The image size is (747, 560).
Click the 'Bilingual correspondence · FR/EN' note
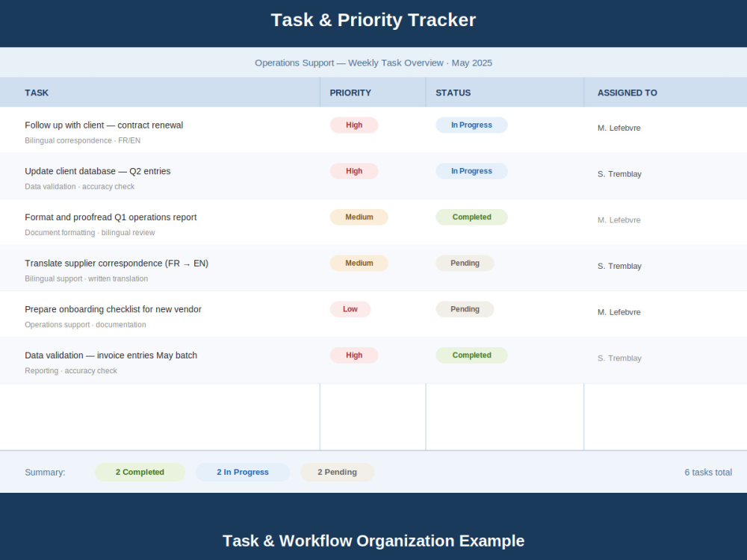82,140
